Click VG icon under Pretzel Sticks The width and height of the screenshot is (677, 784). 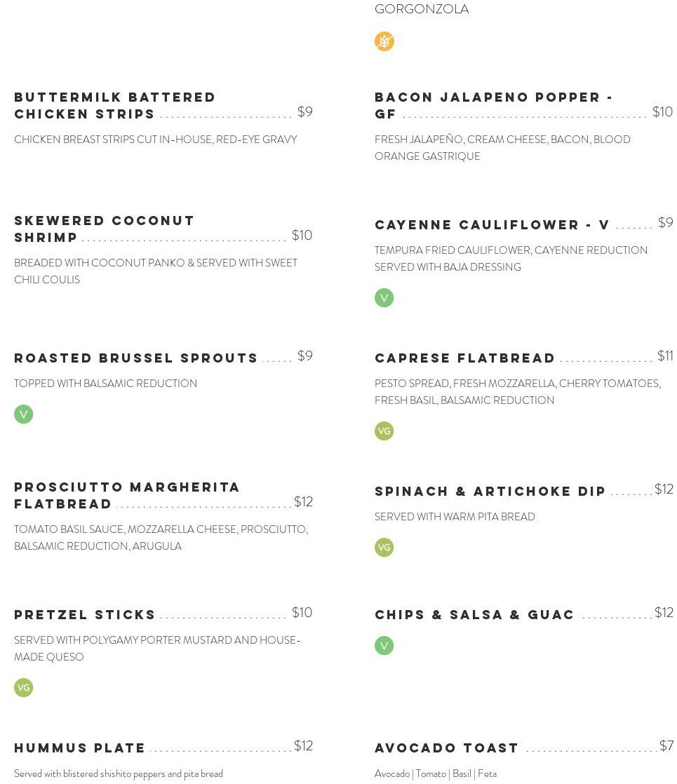[x=23, y=688]
